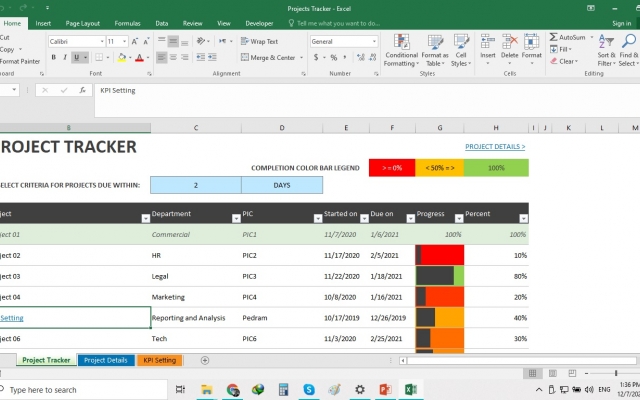Toggle Italic formatting

(x=64, y=58)
